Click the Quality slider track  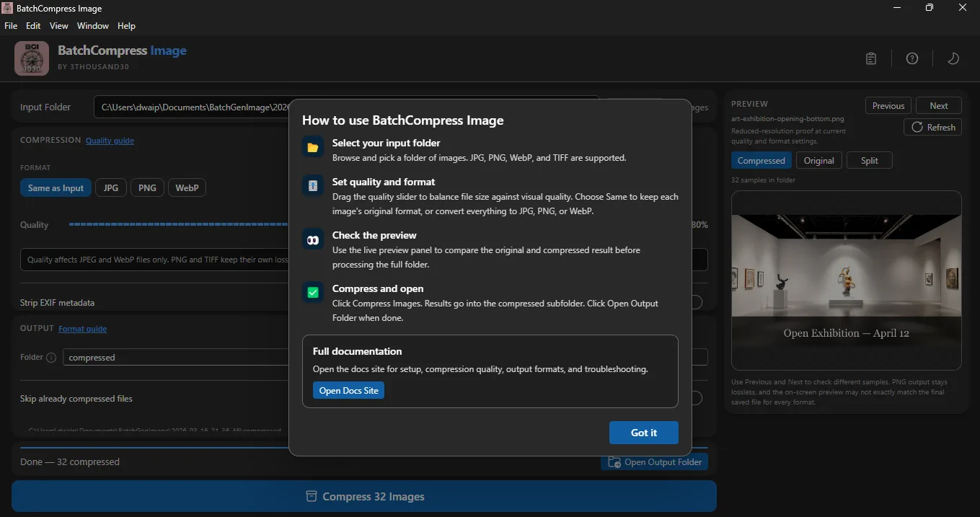click(x=179, y=224)
